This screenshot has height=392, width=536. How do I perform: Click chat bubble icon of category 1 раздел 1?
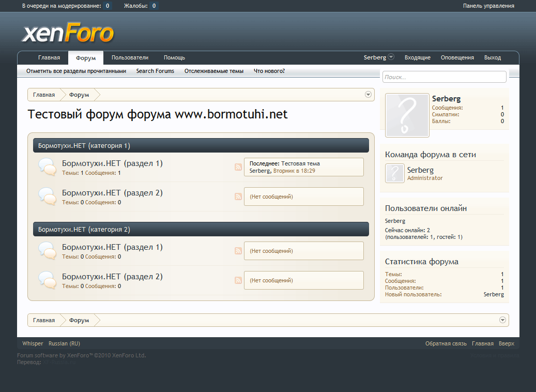pos(47,167)
